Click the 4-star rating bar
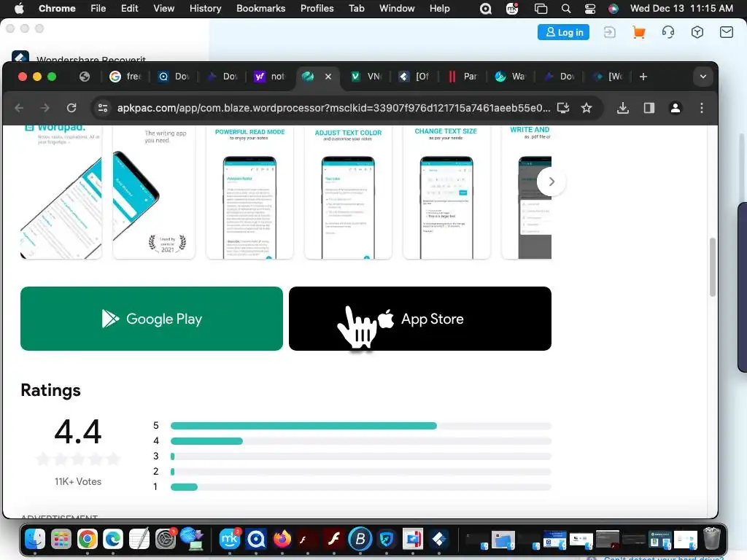The image size is (747, 560). 360,441
